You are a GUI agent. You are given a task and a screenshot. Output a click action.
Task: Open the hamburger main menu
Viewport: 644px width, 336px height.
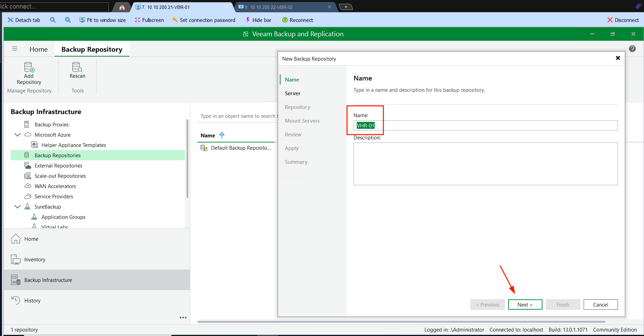tap(15, 49)
